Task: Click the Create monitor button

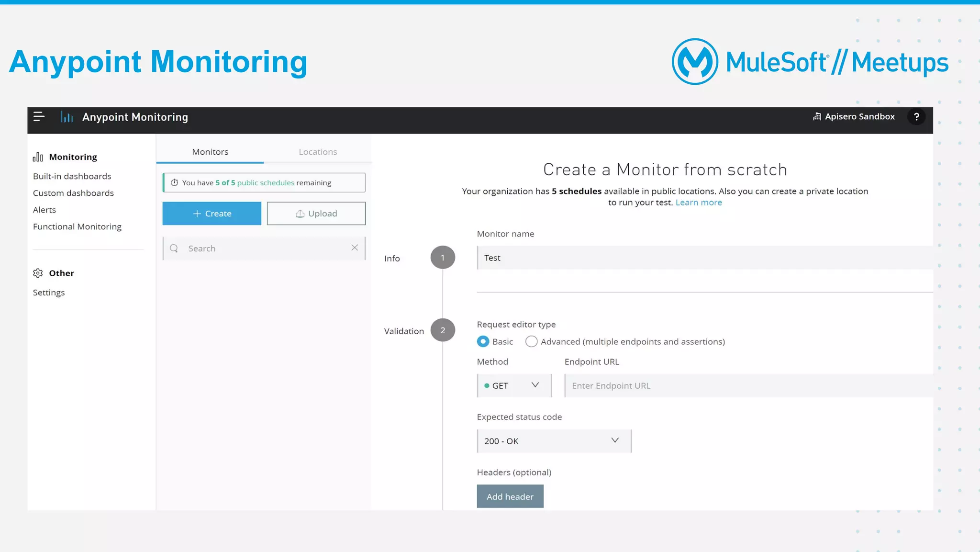Action: click(x=212, y=214)
